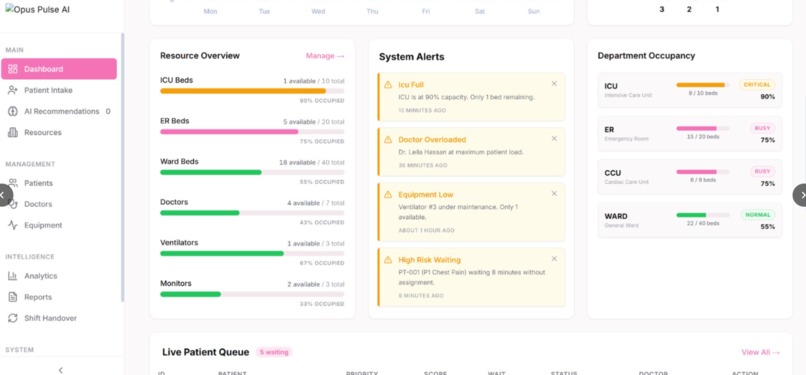Image resolution: width=806 pixels, height=375 pixels.
Task: Open the Reports page
Action: (x=59, y=297)
